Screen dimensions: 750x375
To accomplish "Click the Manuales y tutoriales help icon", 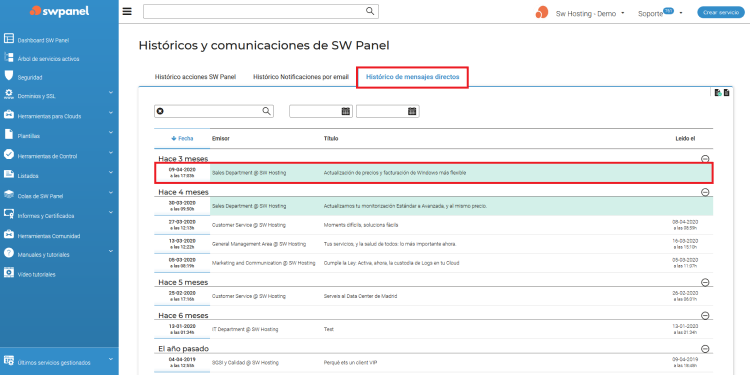I will coord(9,253).
